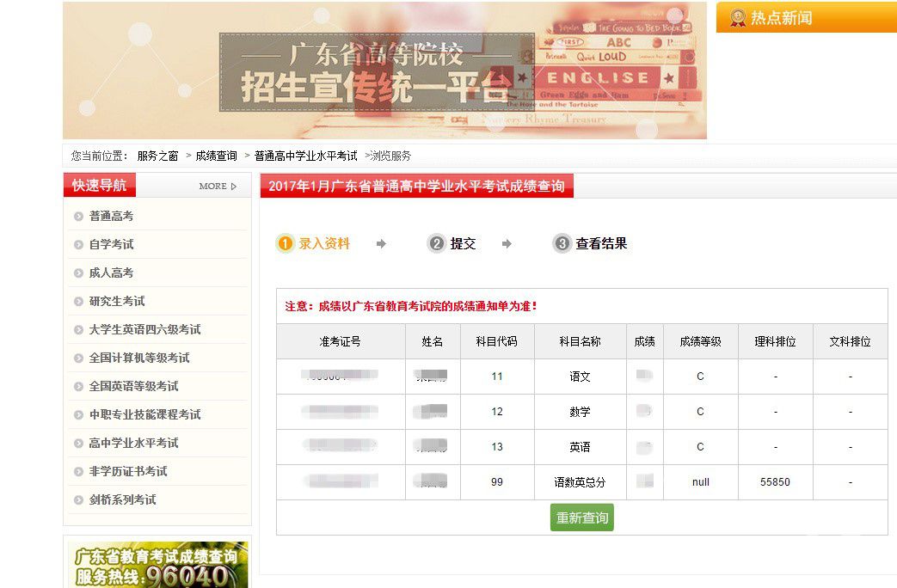Click the bullet icon beside 研究生考试
The image size is (897, 588).
[78, 302]
